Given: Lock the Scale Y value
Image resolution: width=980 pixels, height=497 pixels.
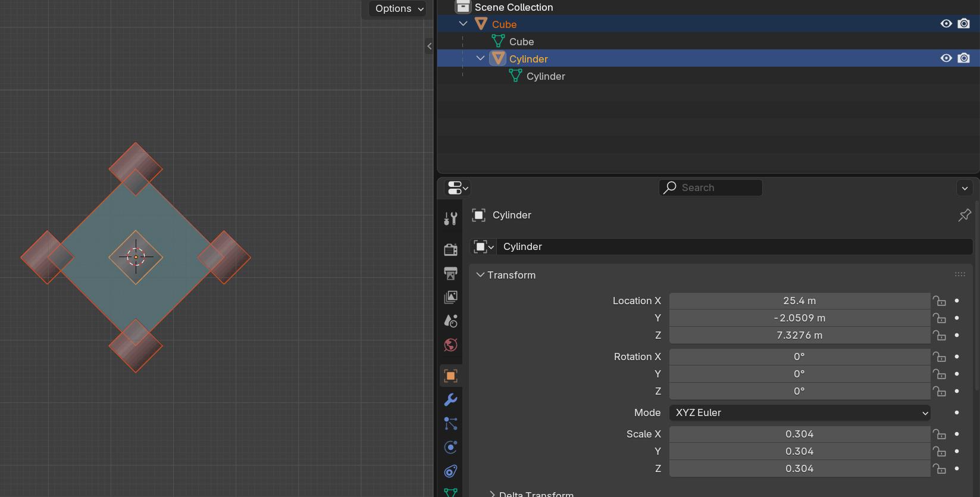Looking at the screenshot, I should click(x=940, y=451).
